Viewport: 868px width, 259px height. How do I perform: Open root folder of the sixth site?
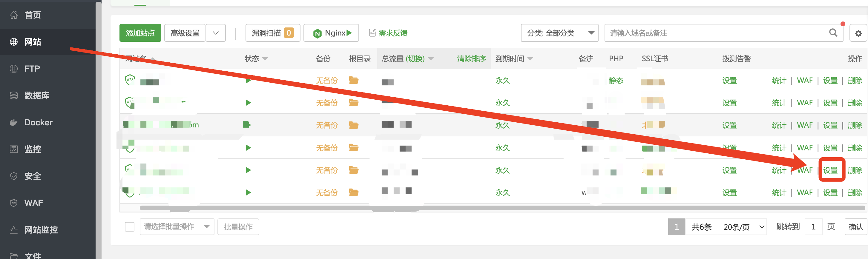point(353,192)
